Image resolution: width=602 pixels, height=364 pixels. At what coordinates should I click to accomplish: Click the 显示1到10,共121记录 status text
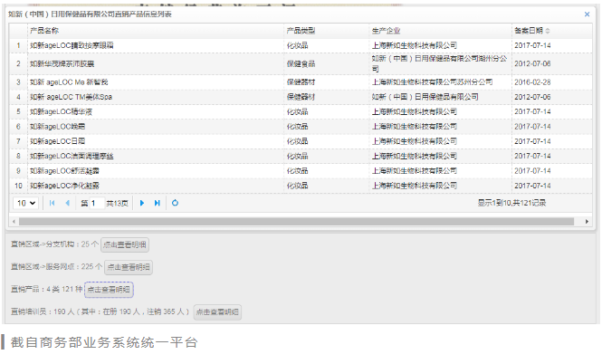click(511, 203)
